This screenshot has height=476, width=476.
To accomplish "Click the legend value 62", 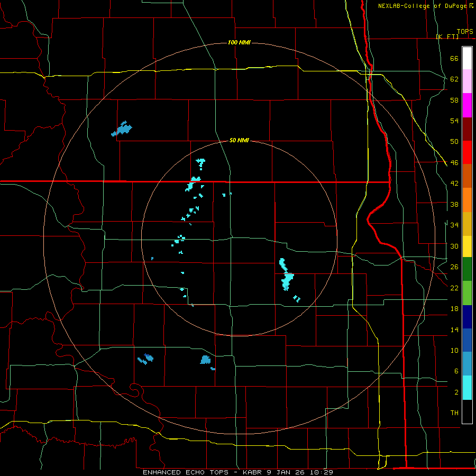I will click(x=454, y=79).
